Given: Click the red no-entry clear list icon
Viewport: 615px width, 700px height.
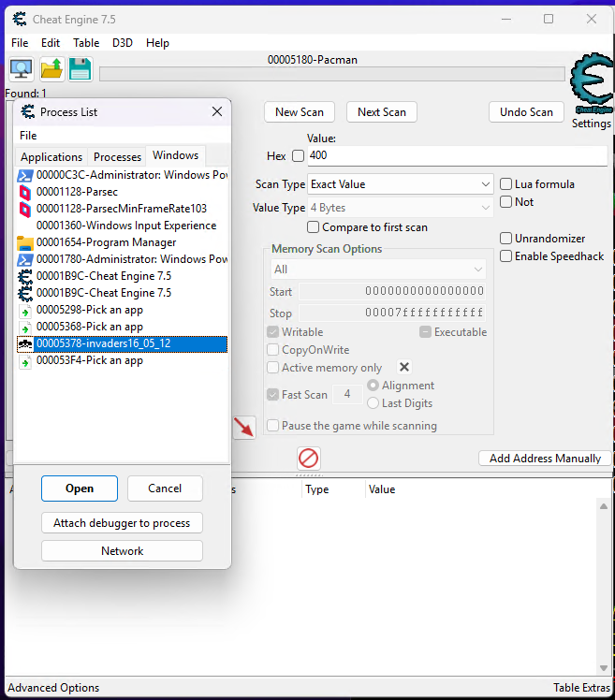Looking at the screenshot, I should point(308,458).
